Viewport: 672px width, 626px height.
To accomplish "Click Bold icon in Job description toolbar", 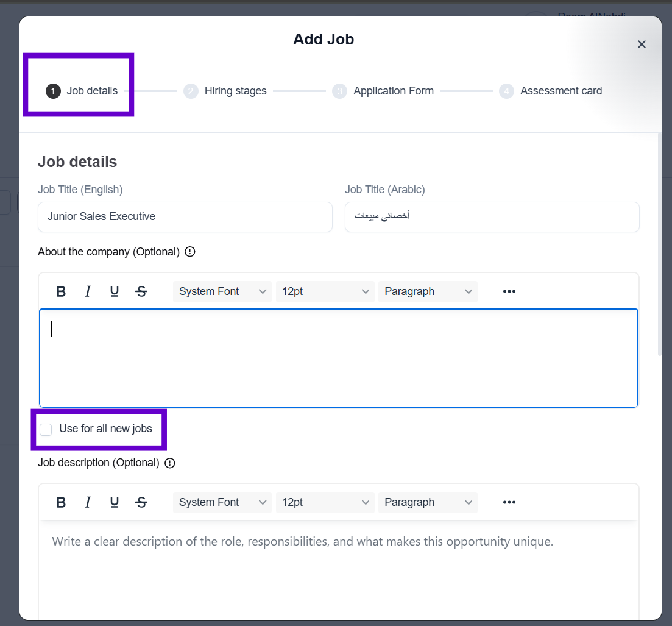I will tap(61, 502).
